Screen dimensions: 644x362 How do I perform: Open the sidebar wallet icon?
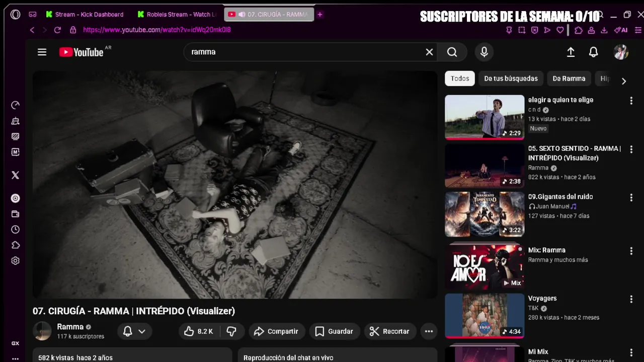pyautogui.click(x=15, y=214)
